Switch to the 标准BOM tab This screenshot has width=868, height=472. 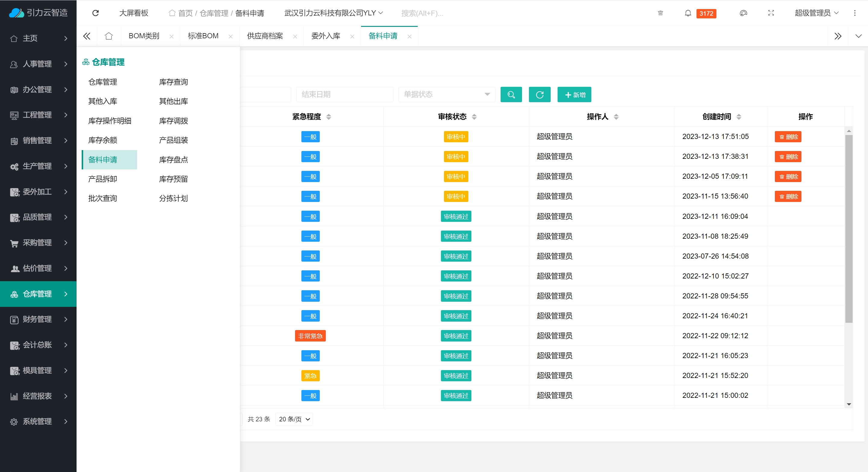click(x=203, y=36)
